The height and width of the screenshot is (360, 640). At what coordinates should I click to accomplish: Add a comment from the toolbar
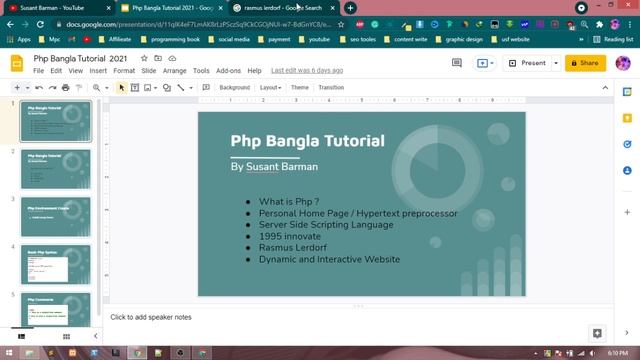(x=206, y=88)
